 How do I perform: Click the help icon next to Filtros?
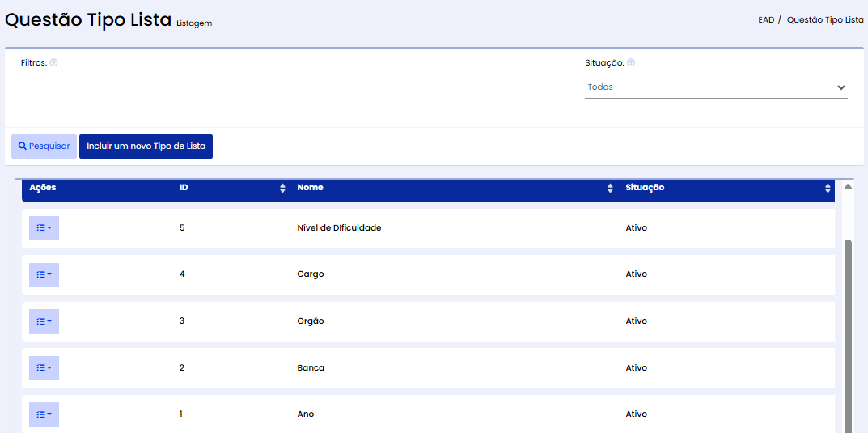coord(53,62)
